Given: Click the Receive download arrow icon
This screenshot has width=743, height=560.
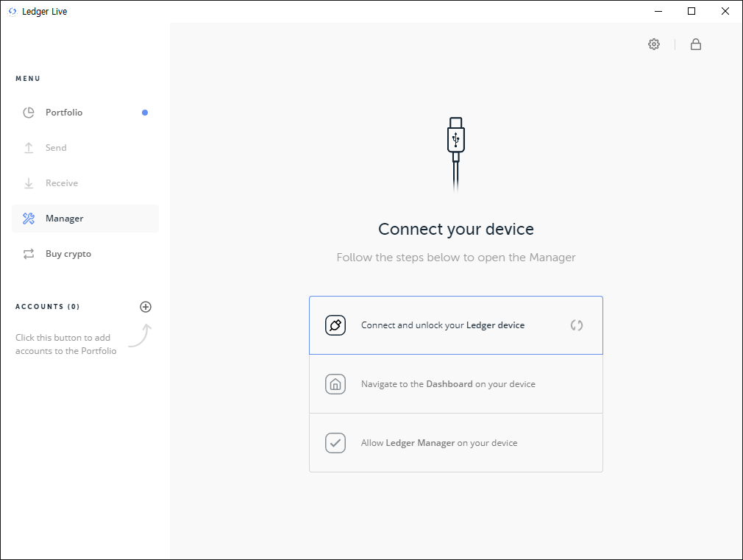Looking at the screenshot, I should click(29, 183).
